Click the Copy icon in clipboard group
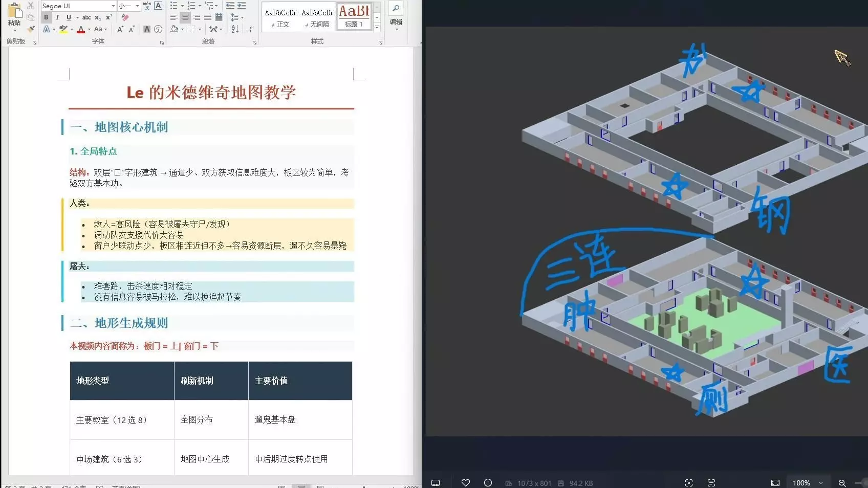The width and height of the screenshot is (868, 488). (31, 17)
